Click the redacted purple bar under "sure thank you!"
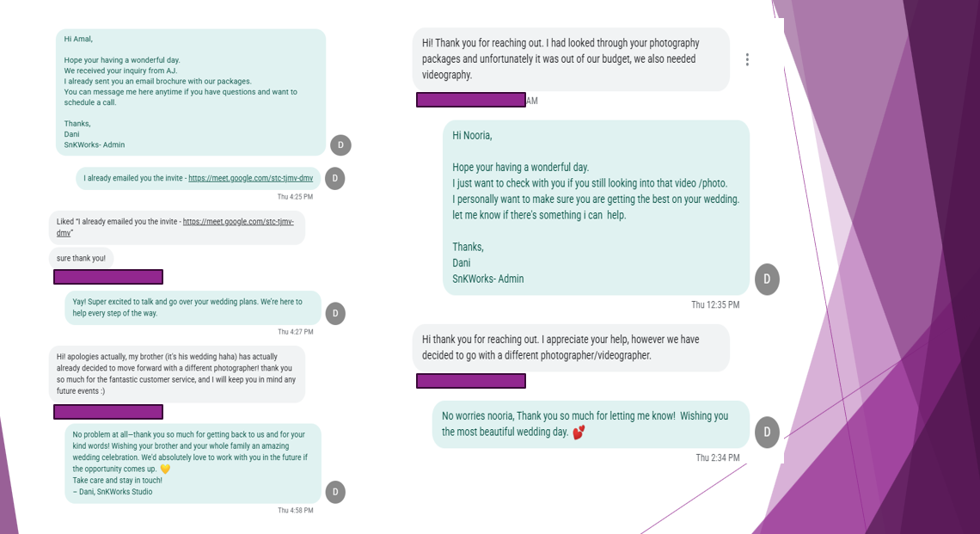Image resolution: width=980 pixels, height=534 pixels. coord(108,277)
